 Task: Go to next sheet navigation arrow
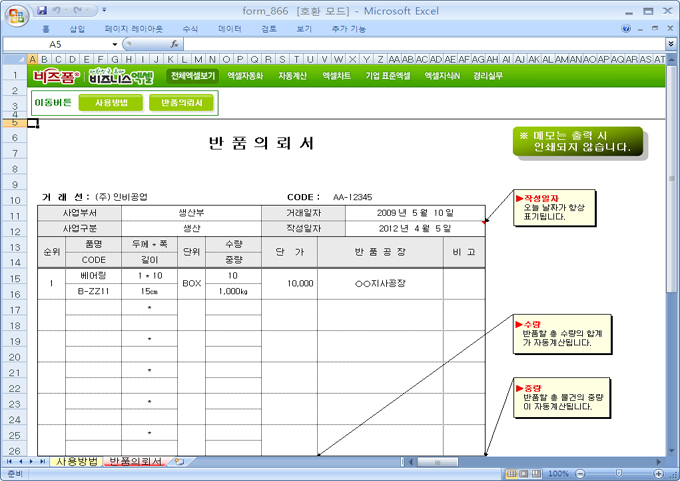(x=31, y=461)
